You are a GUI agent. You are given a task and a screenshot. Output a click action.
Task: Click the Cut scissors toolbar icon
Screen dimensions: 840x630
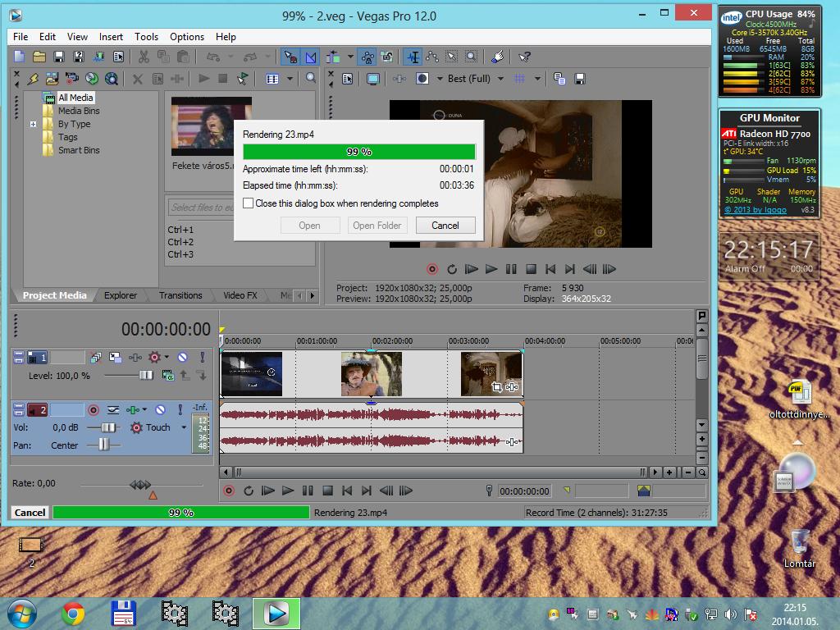pos(144,57)
